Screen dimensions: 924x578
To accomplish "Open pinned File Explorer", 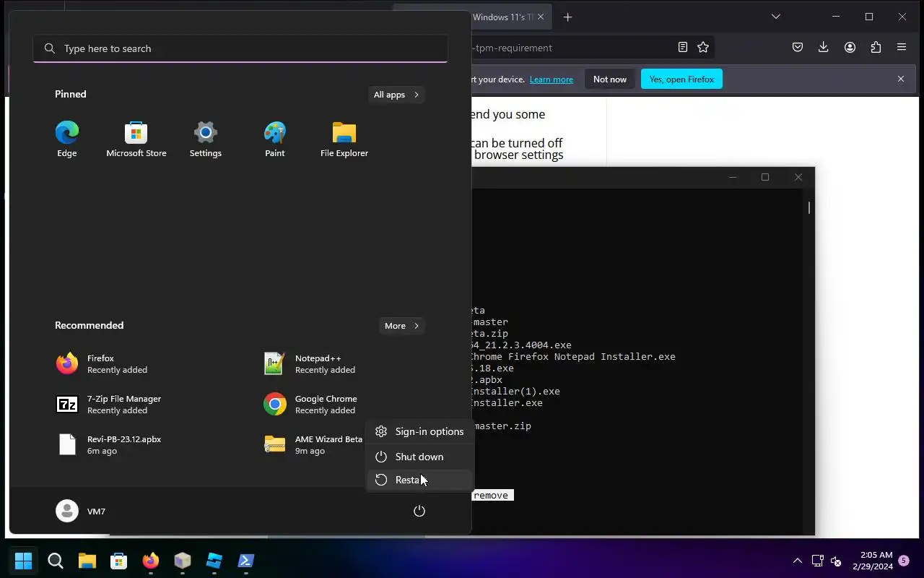I will point(344,139).
